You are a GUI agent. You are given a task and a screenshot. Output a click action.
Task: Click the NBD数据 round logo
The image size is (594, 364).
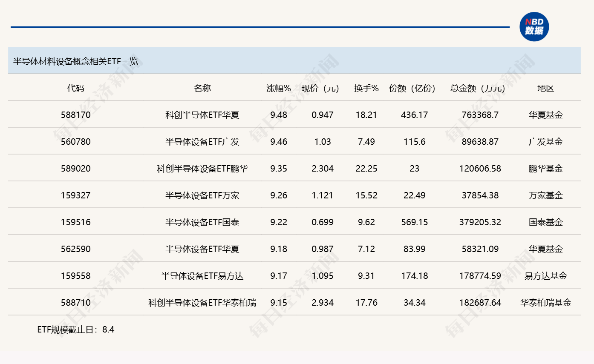click(534, 26)
